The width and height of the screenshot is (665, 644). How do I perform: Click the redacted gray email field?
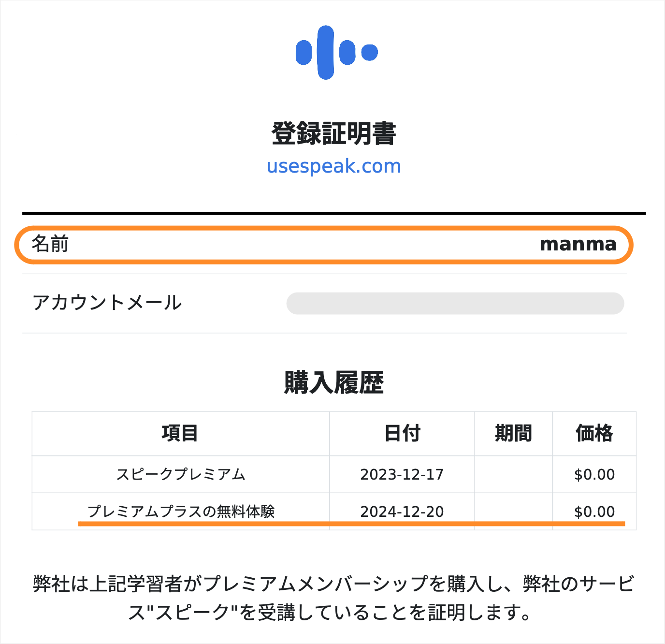point(455,303)
